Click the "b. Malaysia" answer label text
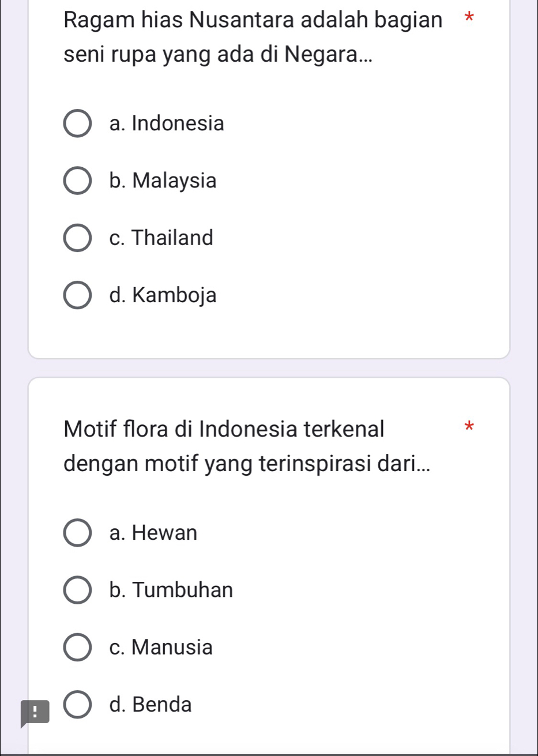Viewport: 538px width, 756px height. [163, 181]
